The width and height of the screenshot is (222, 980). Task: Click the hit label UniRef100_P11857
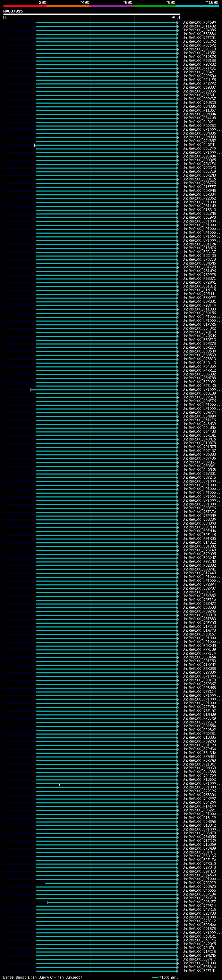(x=199, y=110)
